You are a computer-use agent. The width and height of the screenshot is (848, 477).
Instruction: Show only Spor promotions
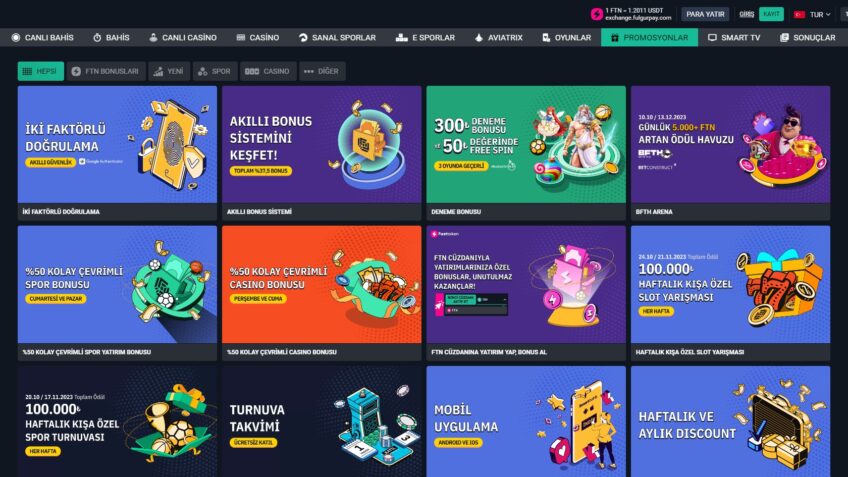tap(215, 71)
